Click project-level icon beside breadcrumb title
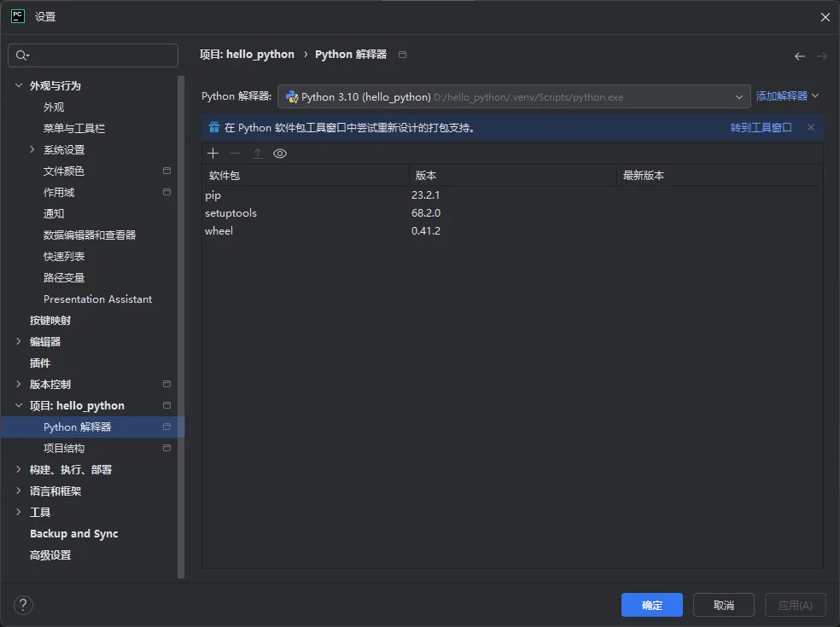The height and width of the screenshot is (627, 840). (402, 55)
